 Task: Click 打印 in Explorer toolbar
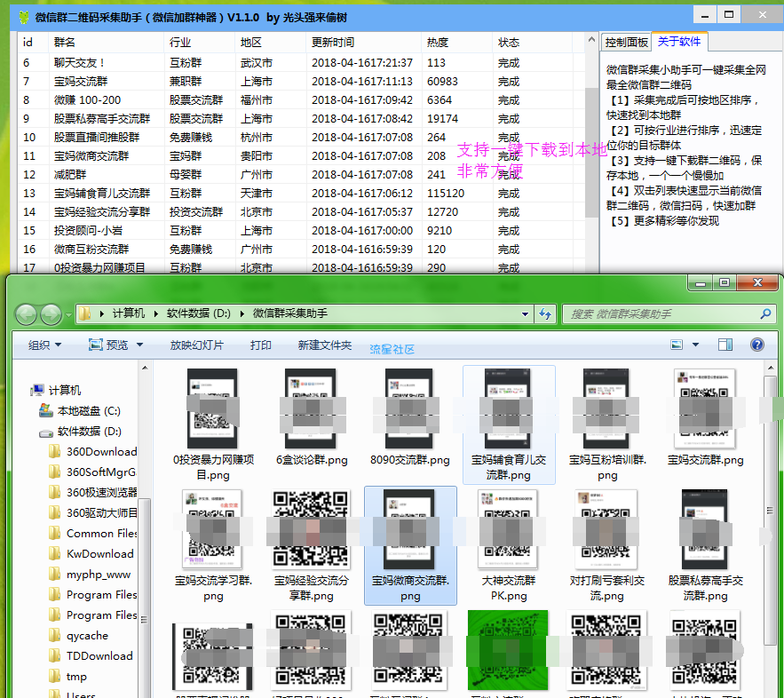pyautogui.click(x=260, y=345)
